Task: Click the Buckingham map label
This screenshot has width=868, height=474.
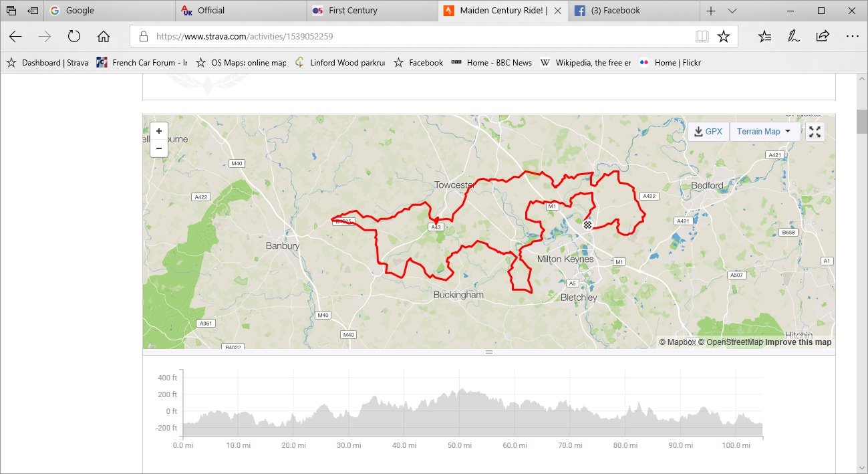Action: pos(458,295)
